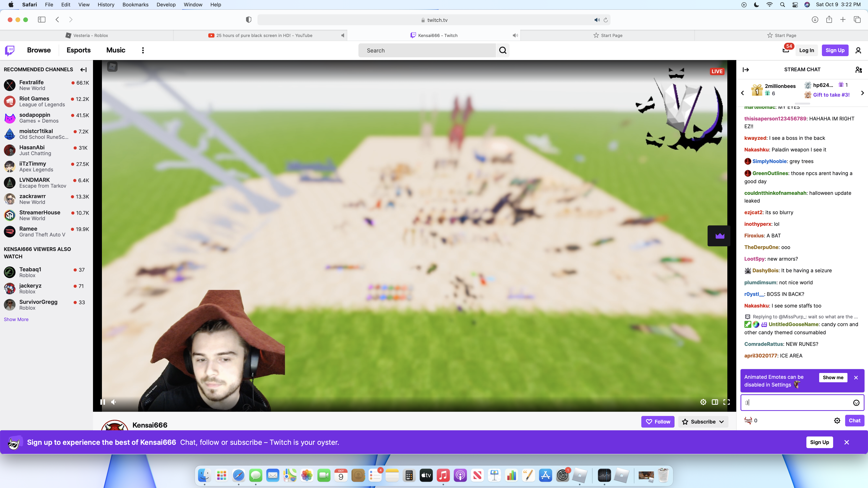Click the Twitch logo home icon
Image resolution: width=868 pixels, height=488 pixels.
pos(10,51)
